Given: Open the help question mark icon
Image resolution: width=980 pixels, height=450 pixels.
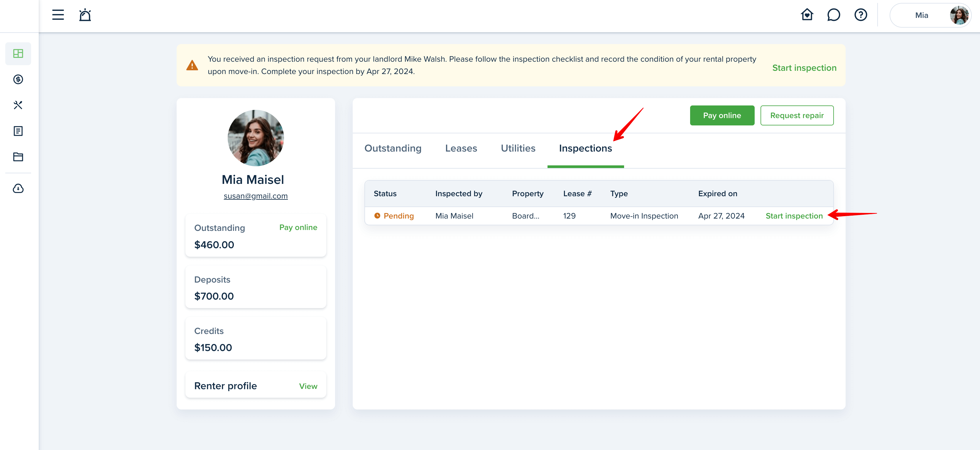Looking at the screenshot, I should coord(861,15).
